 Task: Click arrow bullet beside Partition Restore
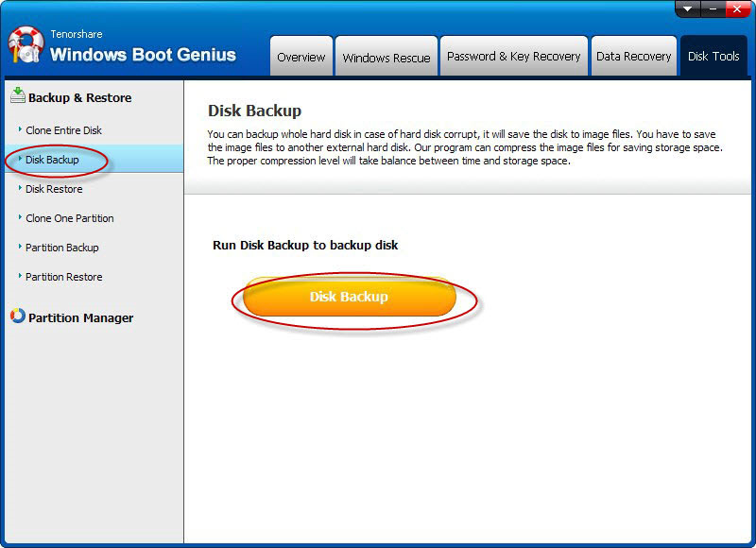pyautogui.click(x=19, y=276)
